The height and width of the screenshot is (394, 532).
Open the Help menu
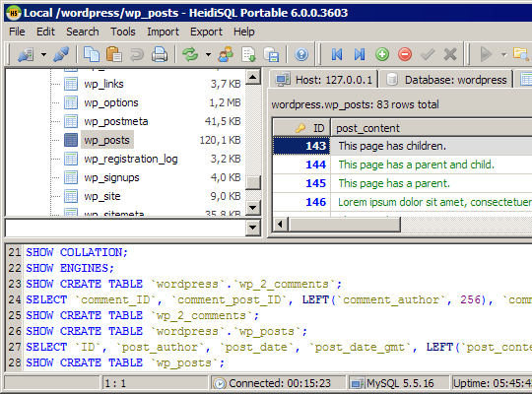coord(244,32)
